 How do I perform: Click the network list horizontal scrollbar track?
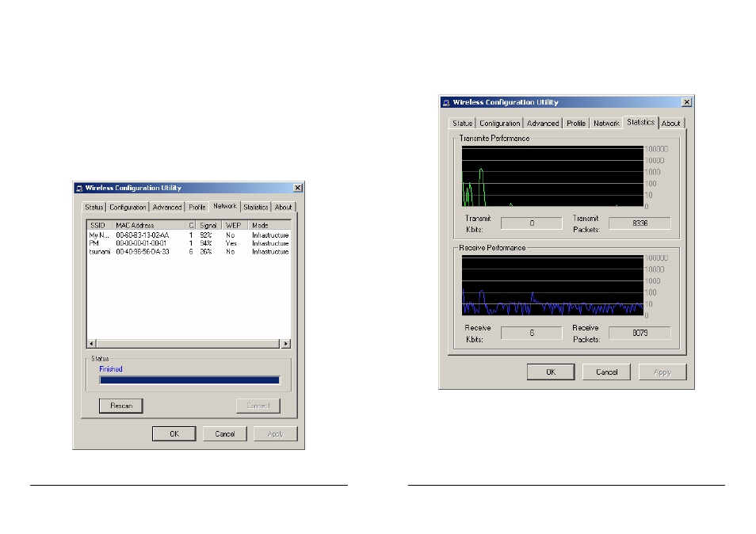(x=189, y=344)
